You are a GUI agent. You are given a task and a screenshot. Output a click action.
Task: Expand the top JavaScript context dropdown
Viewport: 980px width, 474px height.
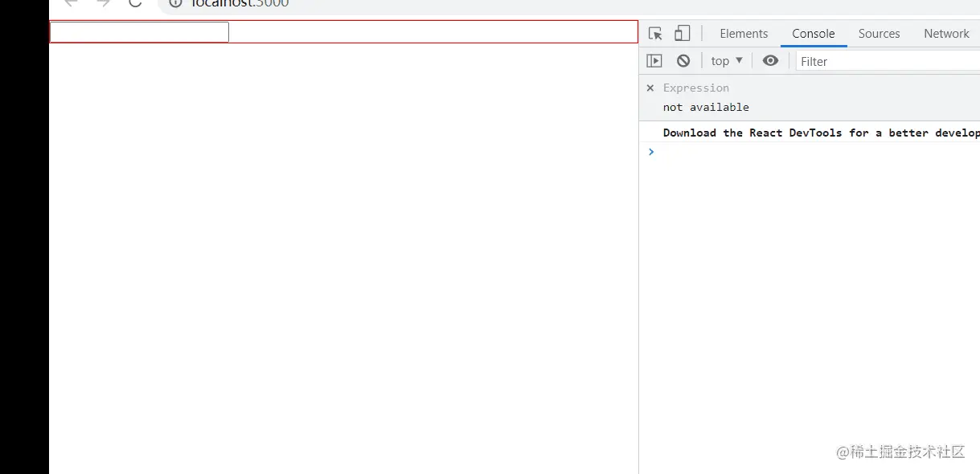tap(727, 61)
